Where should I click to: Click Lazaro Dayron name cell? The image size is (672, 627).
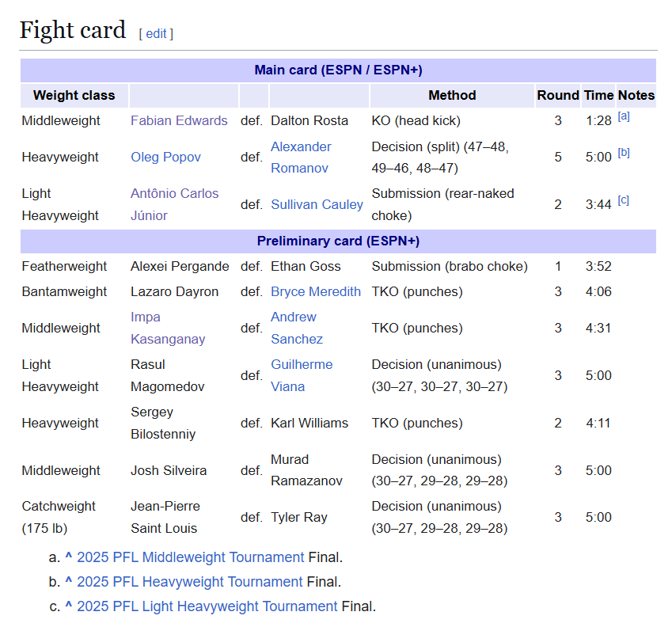point(174,291)
